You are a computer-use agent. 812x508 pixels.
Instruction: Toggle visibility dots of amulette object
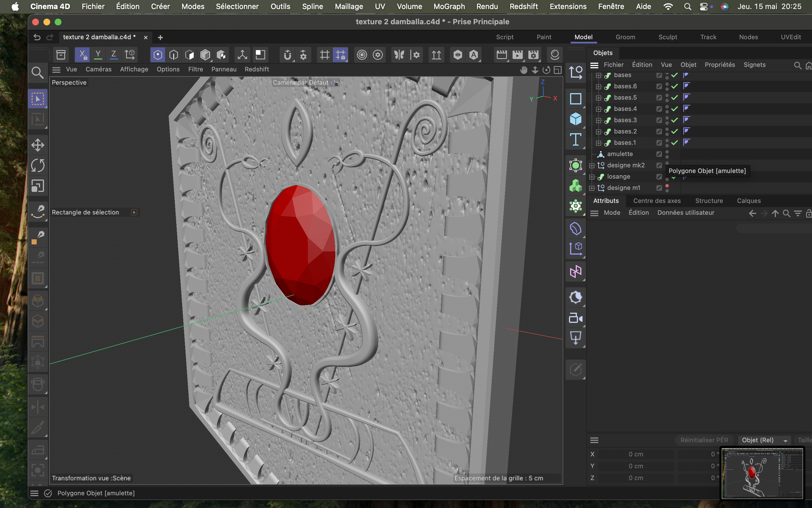pos(667,154)
